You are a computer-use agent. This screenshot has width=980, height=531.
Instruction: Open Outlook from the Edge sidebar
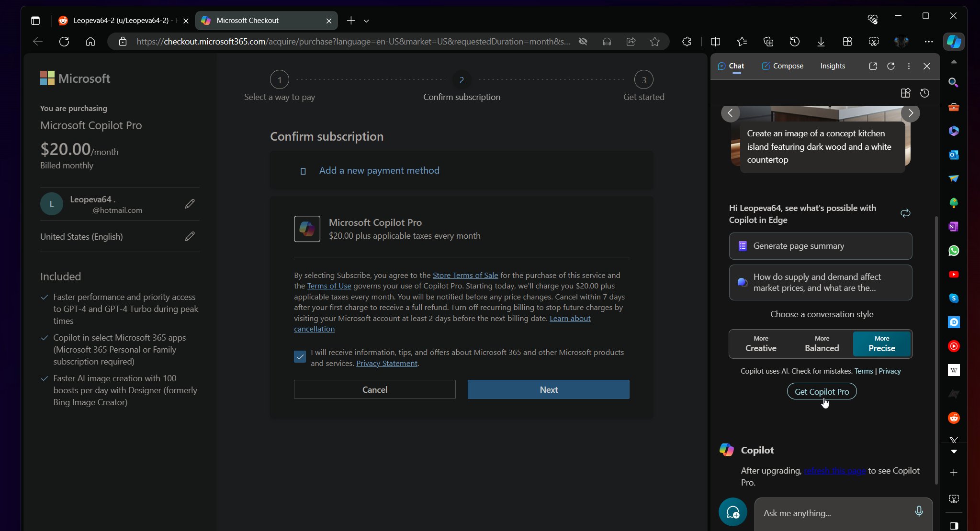coord(954,155)
